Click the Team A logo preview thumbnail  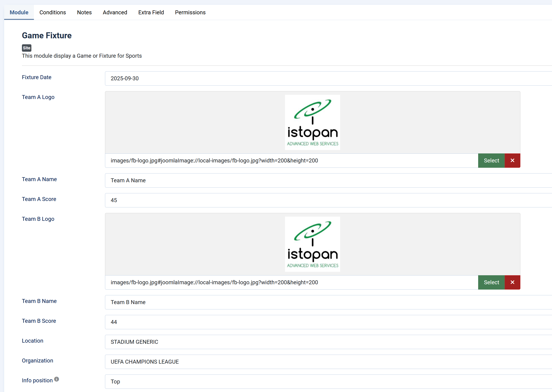312,122
